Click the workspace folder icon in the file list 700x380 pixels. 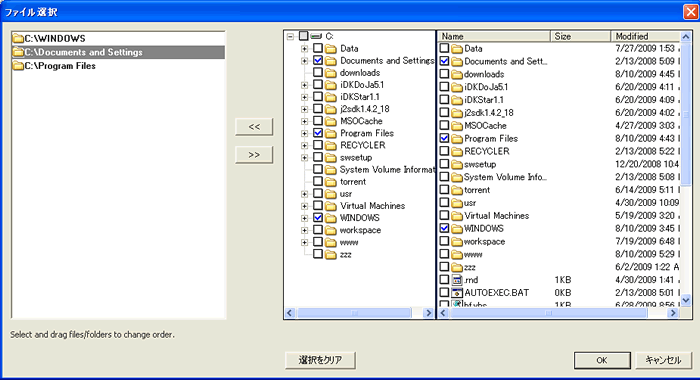click(457, 242)
